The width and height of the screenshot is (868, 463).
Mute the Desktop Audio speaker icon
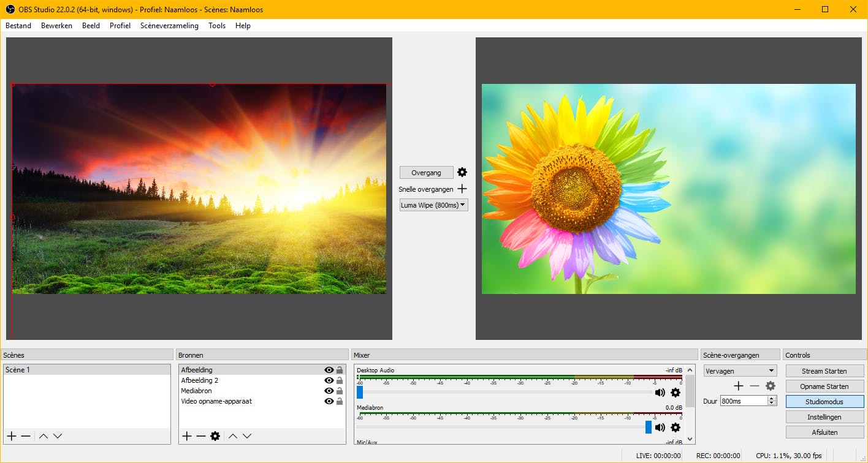coord(660,393)
